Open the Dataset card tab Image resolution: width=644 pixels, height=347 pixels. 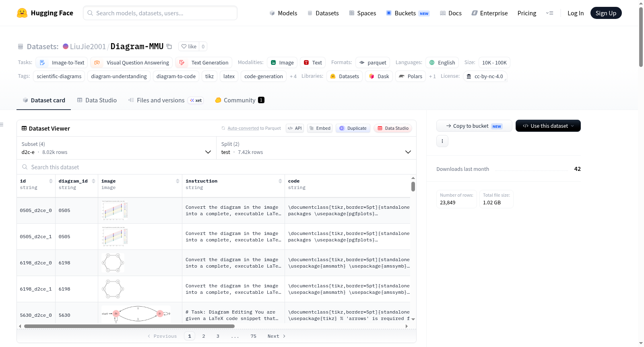pos(43,100)
